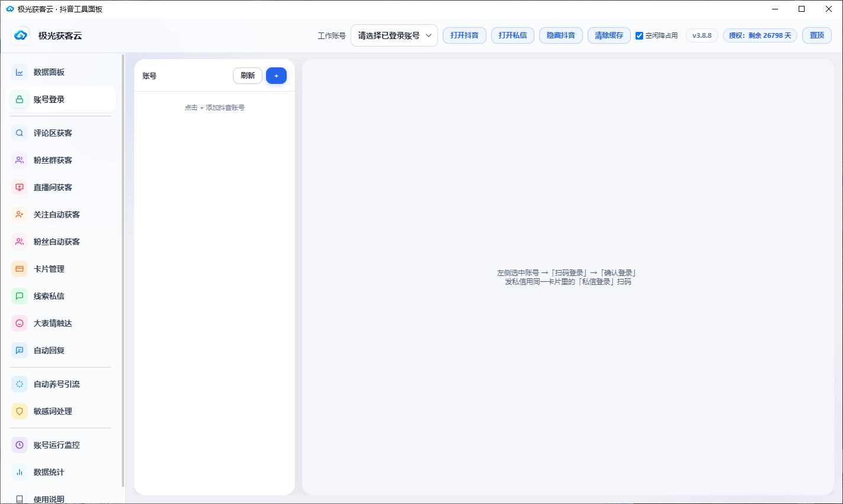Screen dimensions: 843x504
Task: Maximize the 极光获客云 window
Action: coord(802,9)
